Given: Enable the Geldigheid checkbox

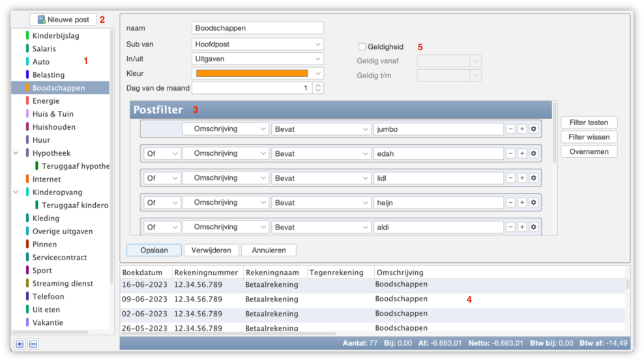Looking at the screenshot, I should click(x=362, y=47).
